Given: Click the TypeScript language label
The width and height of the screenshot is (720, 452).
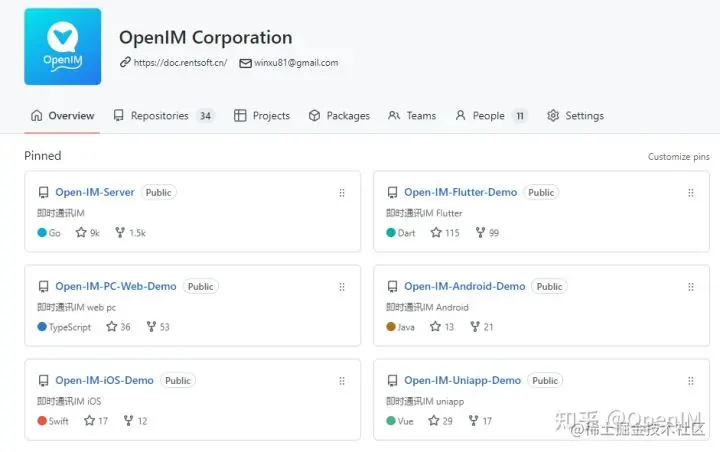Looking at the screenshot, I should pos(70,327).
